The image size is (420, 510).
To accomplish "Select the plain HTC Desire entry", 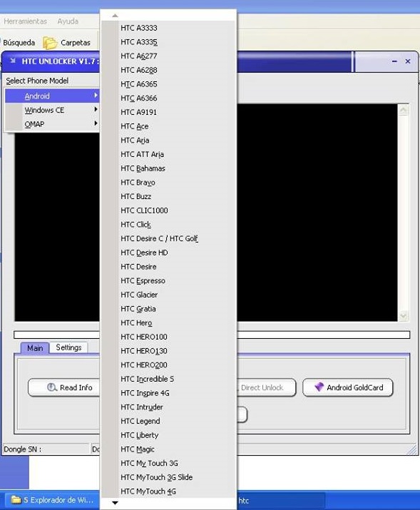I will pyautogui.click(x=168, y=266).
